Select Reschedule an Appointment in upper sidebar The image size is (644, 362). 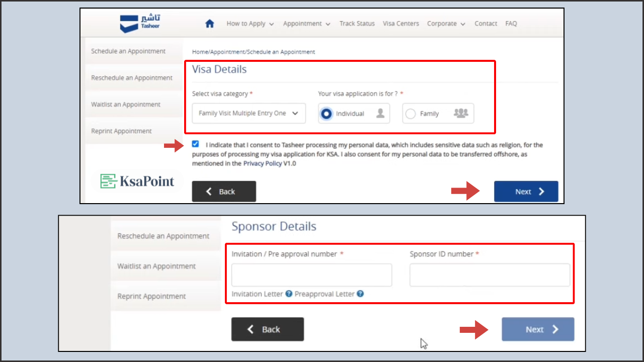click(x=134, y=78)
